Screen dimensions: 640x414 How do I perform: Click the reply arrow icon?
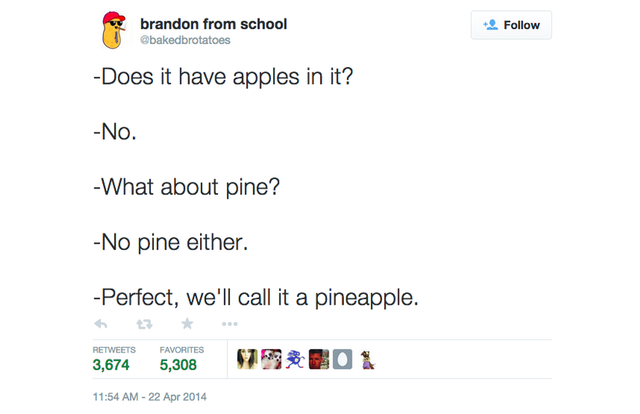point(100,324)
